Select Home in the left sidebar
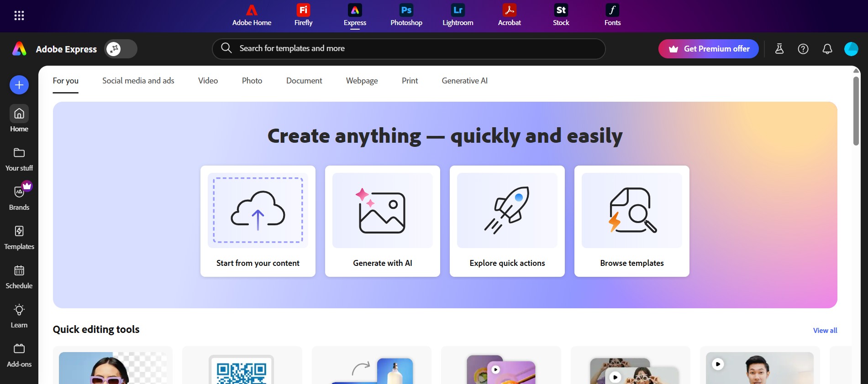 [x=19, y=119]
